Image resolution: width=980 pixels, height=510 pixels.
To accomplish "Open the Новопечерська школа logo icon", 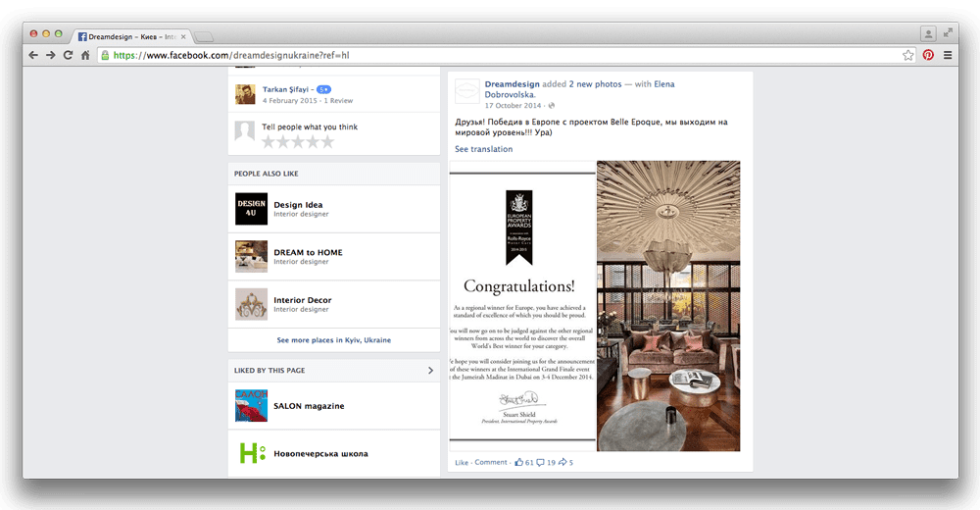I will pos(251,453).
